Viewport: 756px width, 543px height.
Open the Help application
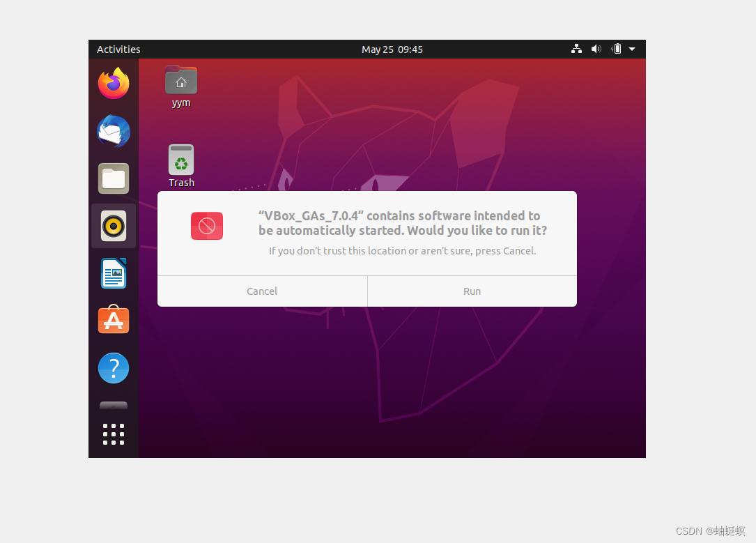113,368
